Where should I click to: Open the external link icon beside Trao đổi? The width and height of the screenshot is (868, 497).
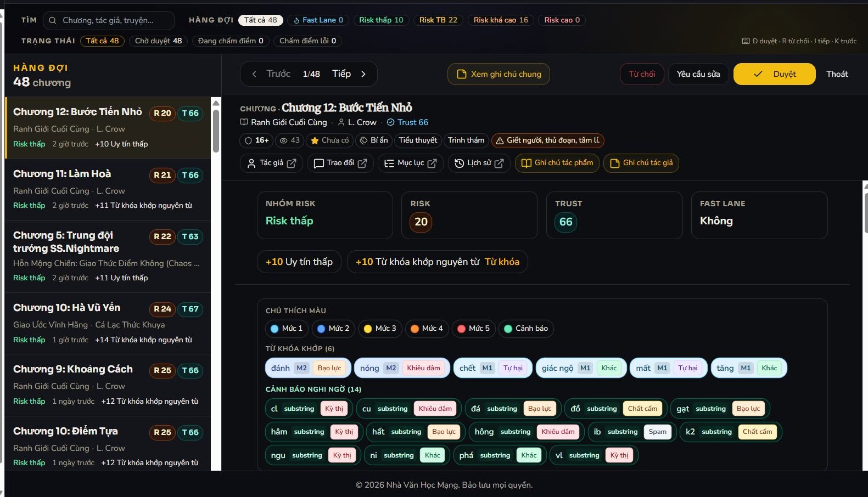click(362, 163)
